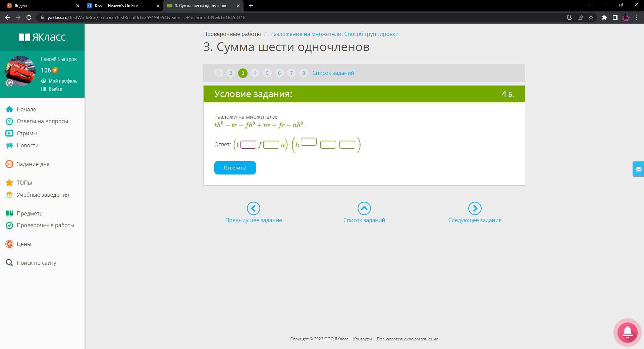This screenshot has width=644, height=349.
Task: Open ТОПы star icon
Action: (9, 183)
